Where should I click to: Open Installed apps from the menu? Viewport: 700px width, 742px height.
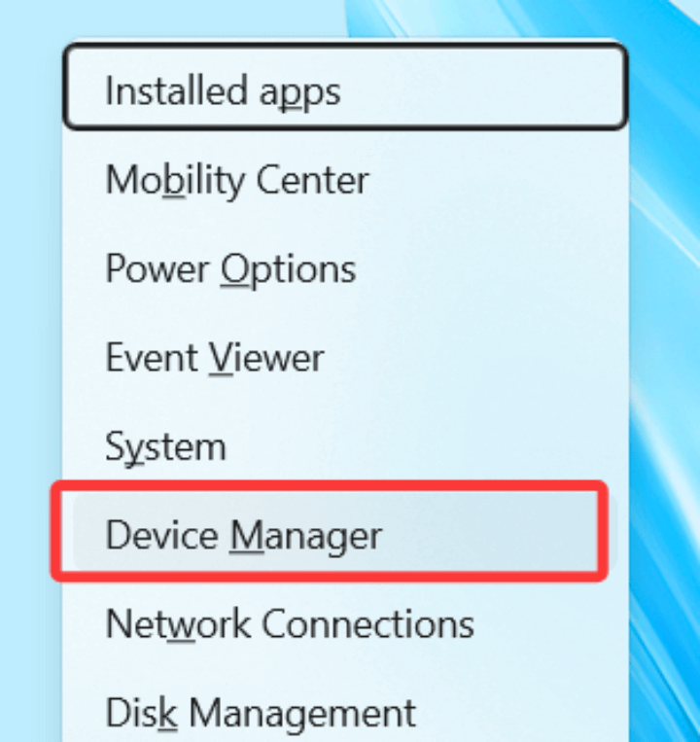coord(224,91)
